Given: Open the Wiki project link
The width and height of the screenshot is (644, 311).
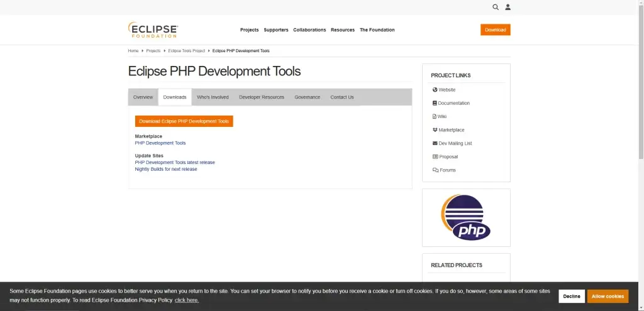Looking at the screenshot, I should pos(442,116).
